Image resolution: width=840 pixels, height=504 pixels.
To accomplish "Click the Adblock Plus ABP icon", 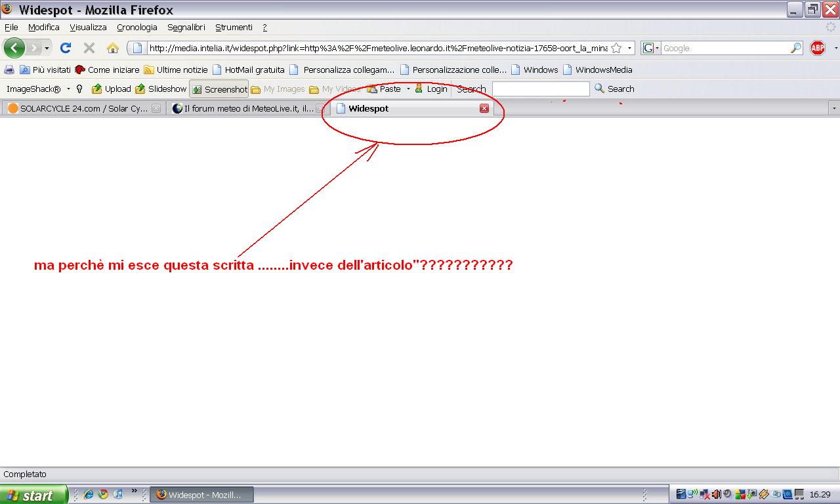I will pyautogui.click(x=817, y=48).
